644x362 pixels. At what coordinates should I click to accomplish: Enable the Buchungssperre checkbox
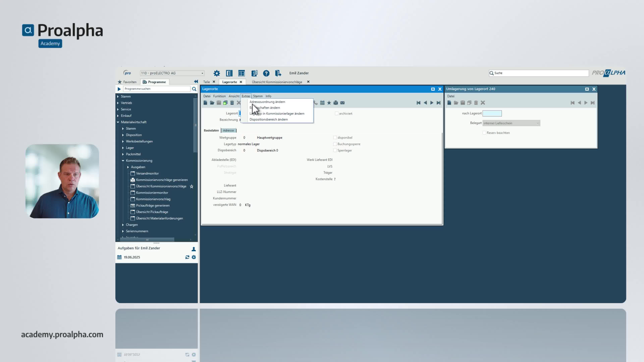[x=335, y=144]
